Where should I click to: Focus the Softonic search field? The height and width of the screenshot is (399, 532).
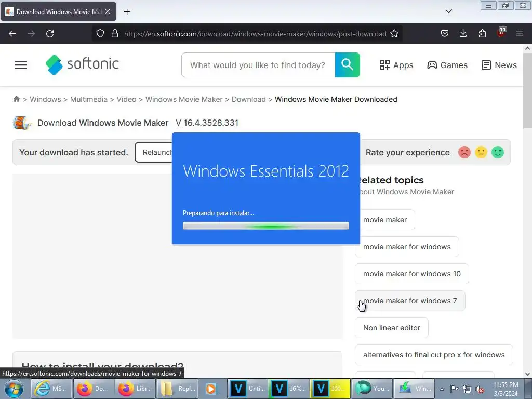[x=258, y=65]
